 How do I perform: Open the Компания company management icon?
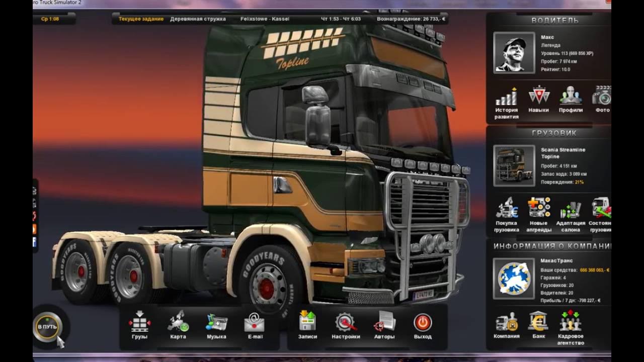[x=507, y=321]
